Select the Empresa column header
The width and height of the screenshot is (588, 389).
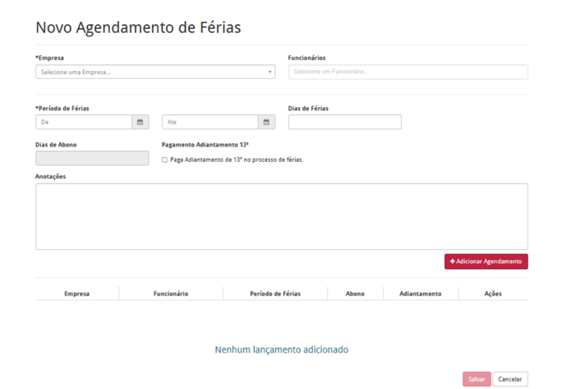77,294
